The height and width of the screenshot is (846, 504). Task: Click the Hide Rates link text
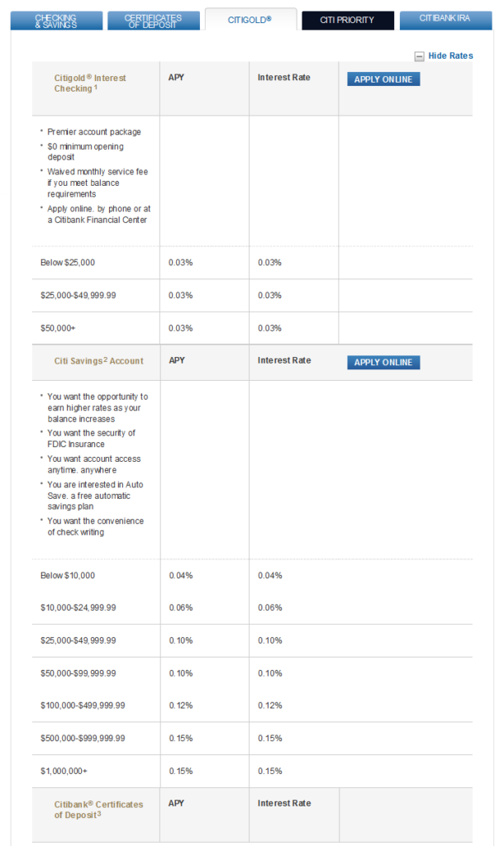450,56
